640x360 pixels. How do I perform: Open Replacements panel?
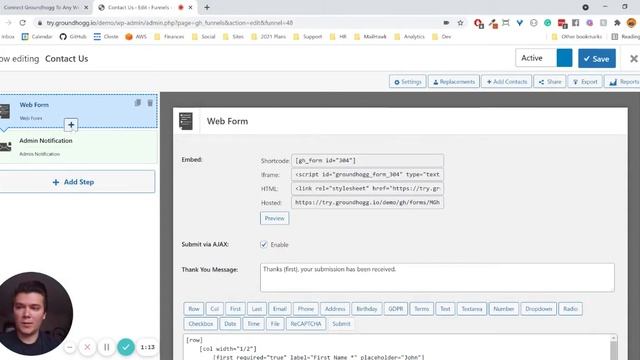(453, 82)
